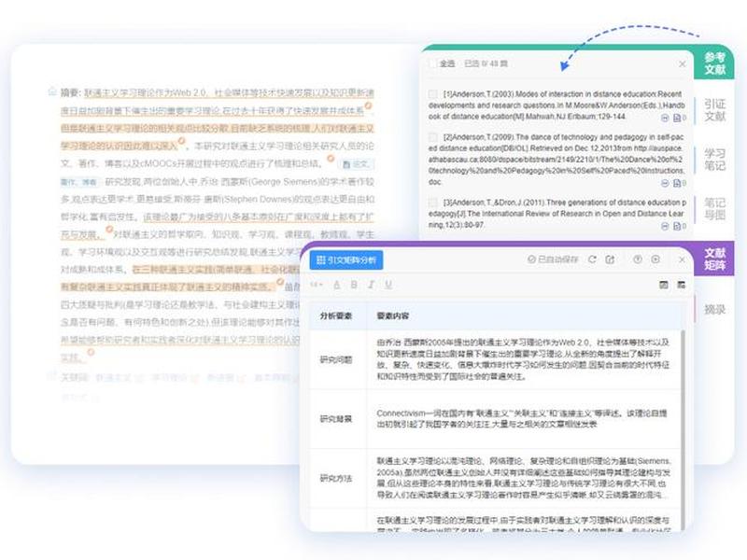Click the circular icon under reference [2]

point(665,183)
